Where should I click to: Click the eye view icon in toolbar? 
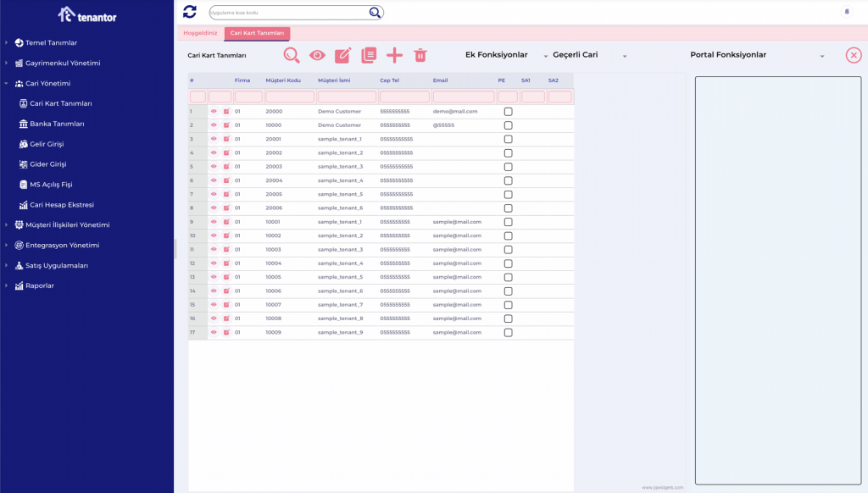pos(317,55)
